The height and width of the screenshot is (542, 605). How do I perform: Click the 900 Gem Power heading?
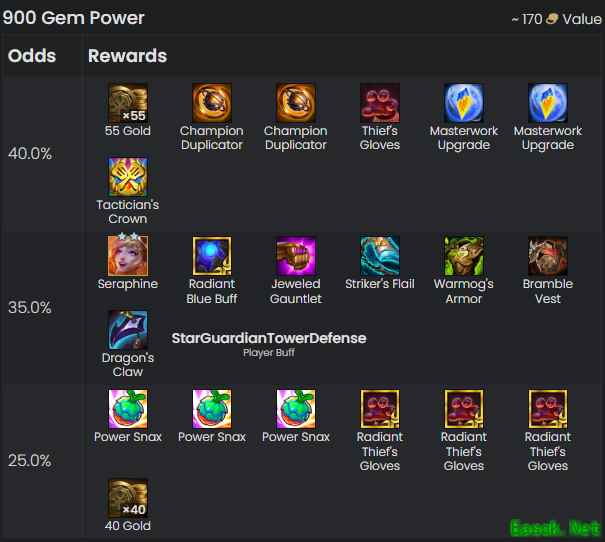coord(73,18)
